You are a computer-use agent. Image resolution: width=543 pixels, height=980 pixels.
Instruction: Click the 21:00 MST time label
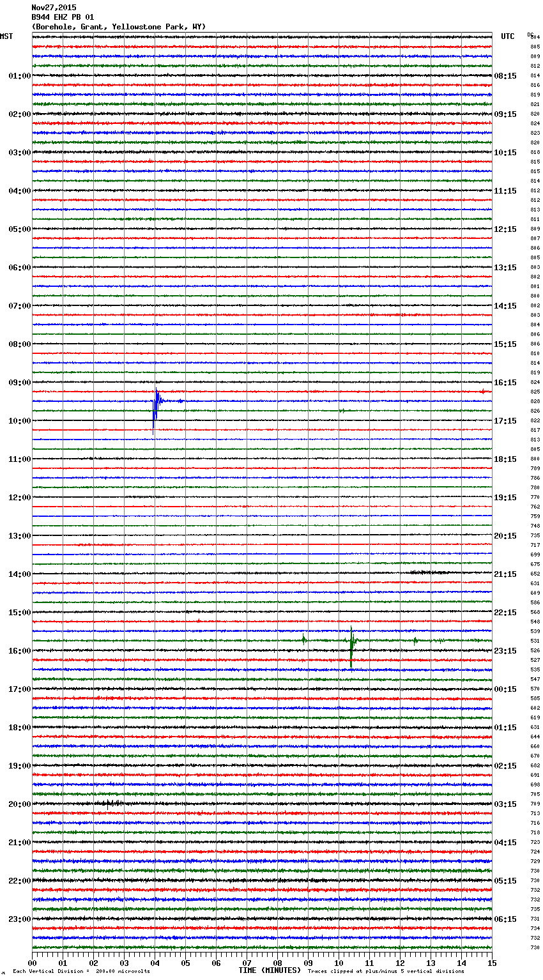(x=20, y=843)
